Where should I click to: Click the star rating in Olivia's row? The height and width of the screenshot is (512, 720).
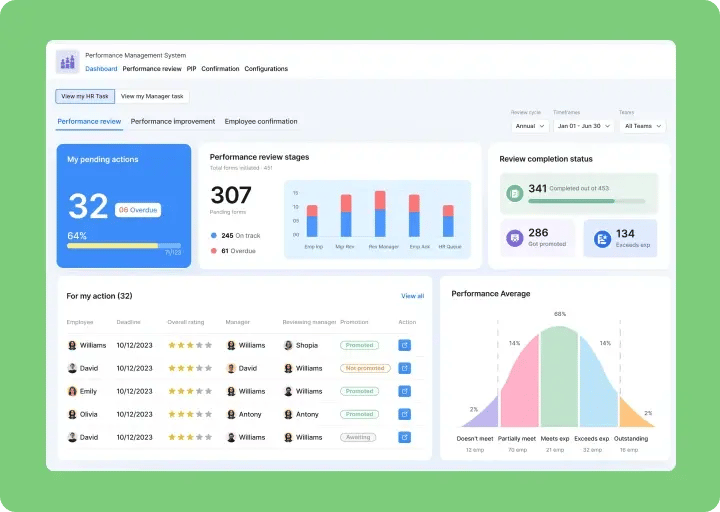click(190, 414)
